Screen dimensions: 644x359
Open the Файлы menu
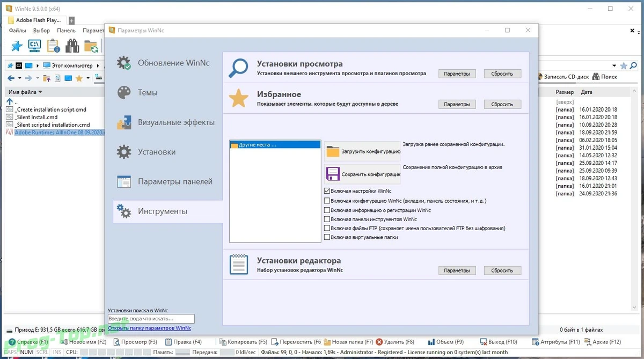click(x=18, y=31)
